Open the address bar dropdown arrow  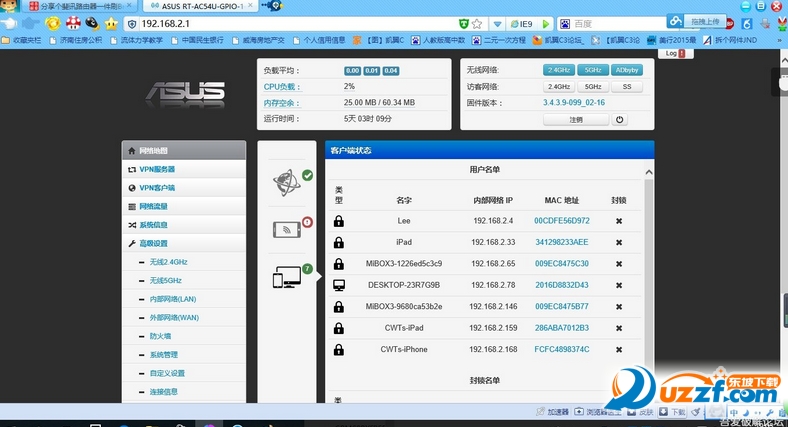[x=497, y=24]
